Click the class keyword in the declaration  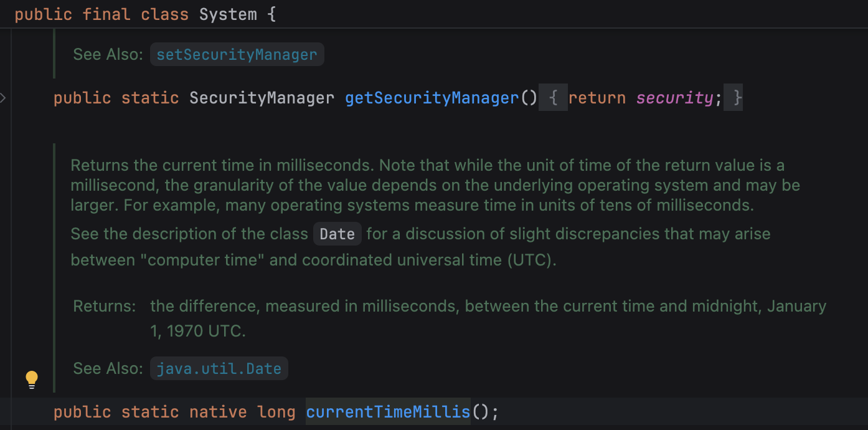(164, 14)
